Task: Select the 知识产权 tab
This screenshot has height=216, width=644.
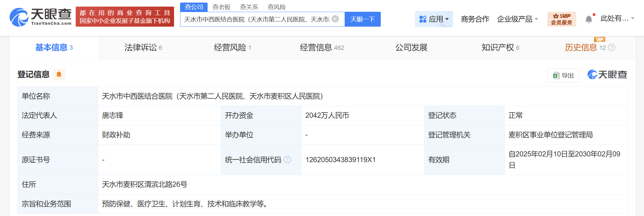Action: tap(500, 48)
